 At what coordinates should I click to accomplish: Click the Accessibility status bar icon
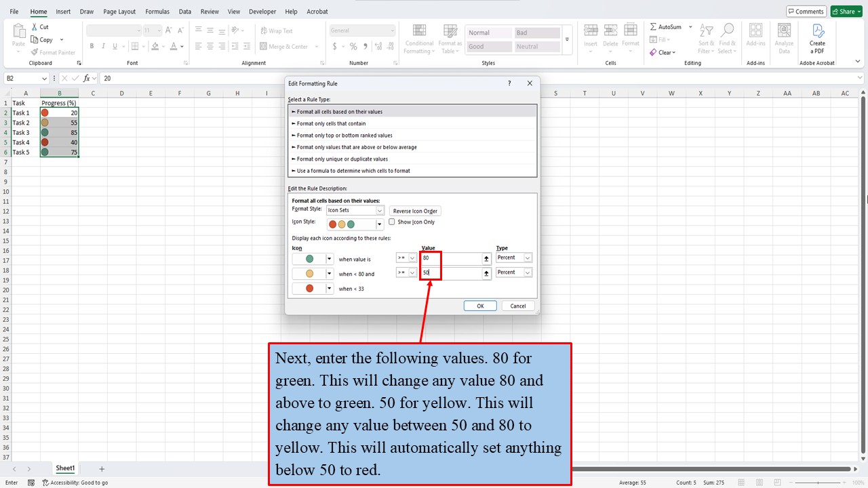click(x=45, y=483)
